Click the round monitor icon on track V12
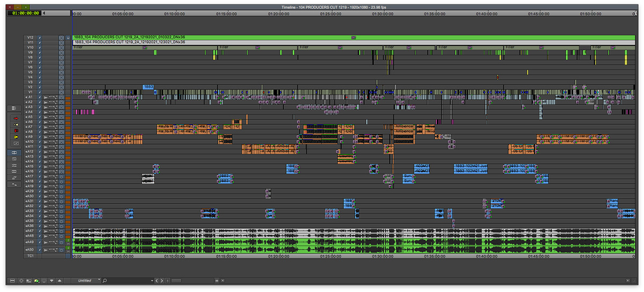This screenshot has width=644, height=292. [x=61, y=38]
